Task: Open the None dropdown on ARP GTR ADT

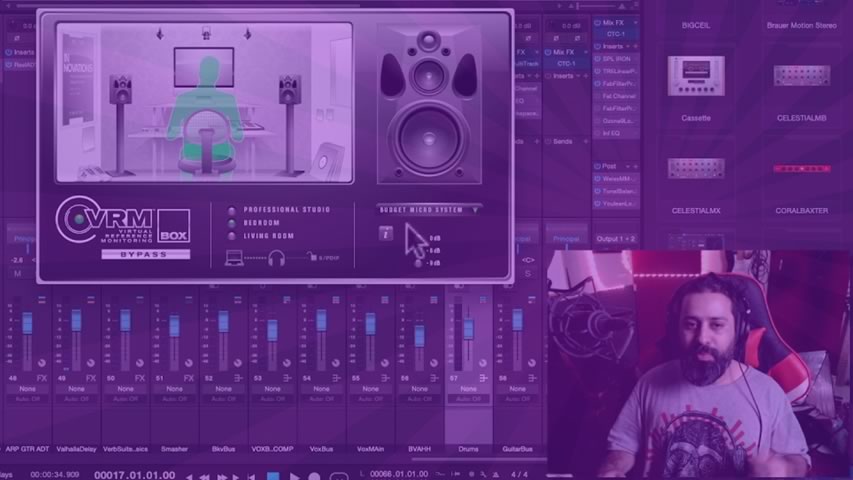Action: click(x=27, y=389)
